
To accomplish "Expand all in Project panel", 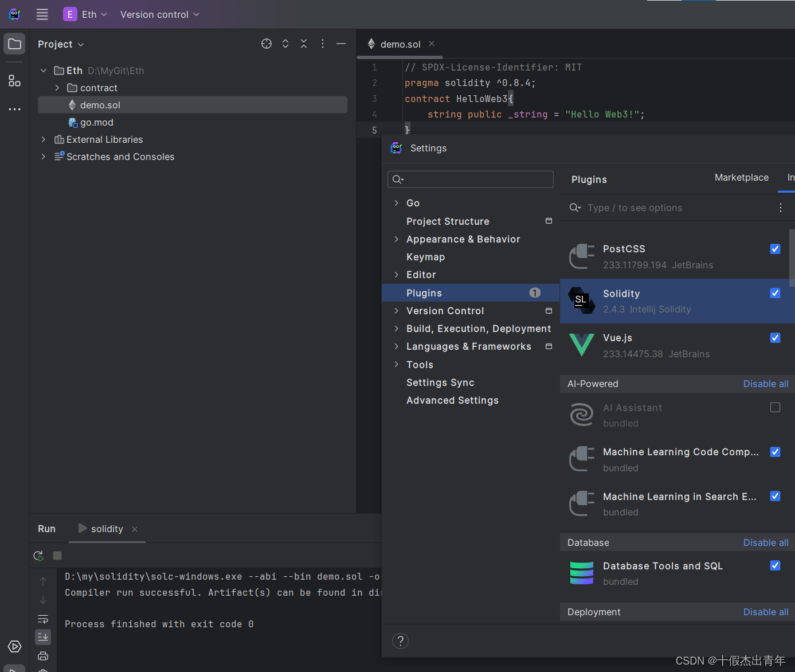I will 285,44.
